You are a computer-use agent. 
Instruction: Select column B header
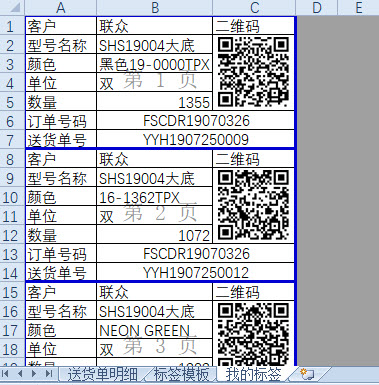coord(154,8)
